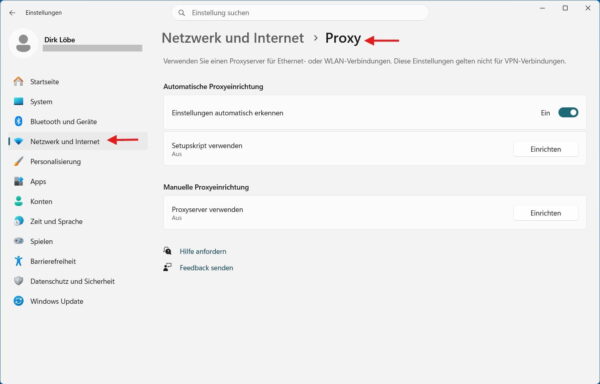Click Netzwerk und Internet breadcrumb heading
The height and width of the screenshot is (384, 600).
click(x=233, y=38)
